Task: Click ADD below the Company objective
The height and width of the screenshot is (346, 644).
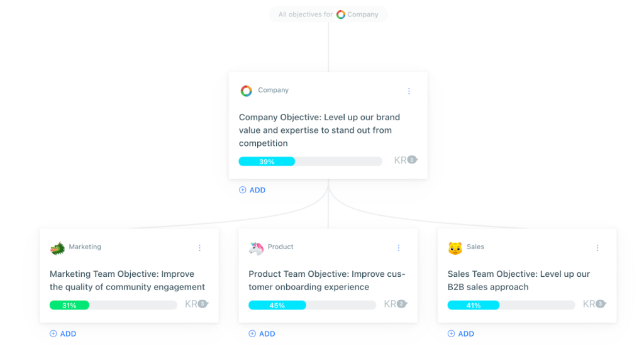Action: coord(252,190)
